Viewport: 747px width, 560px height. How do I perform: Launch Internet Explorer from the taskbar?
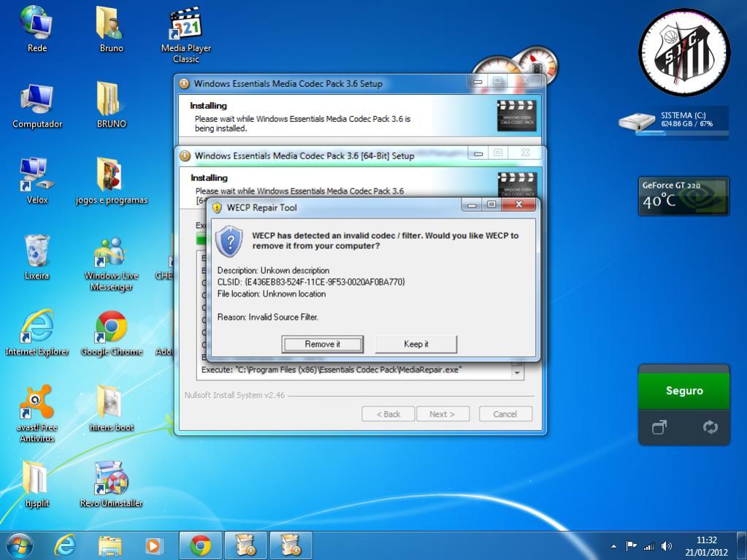(64, 545)
